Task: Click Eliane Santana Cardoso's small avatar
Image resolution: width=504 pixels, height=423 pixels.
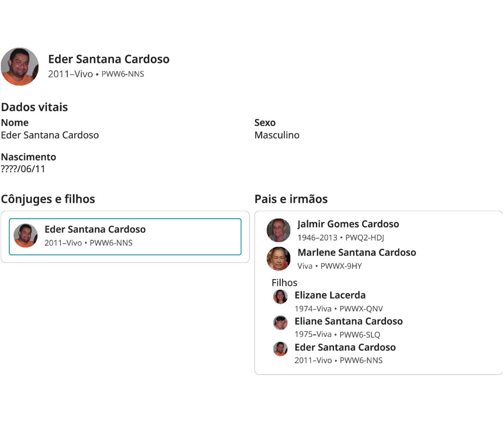Action: (280, 322)
